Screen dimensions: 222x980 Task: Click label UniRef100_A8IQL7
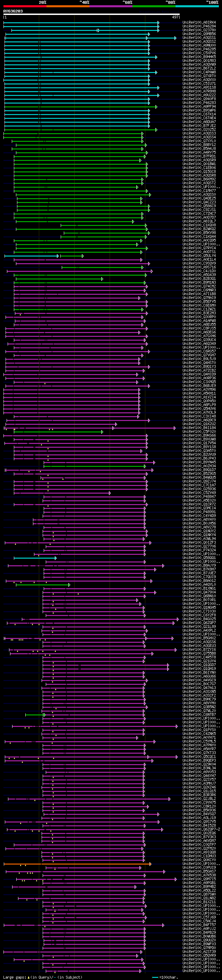(x=199, y=221)
